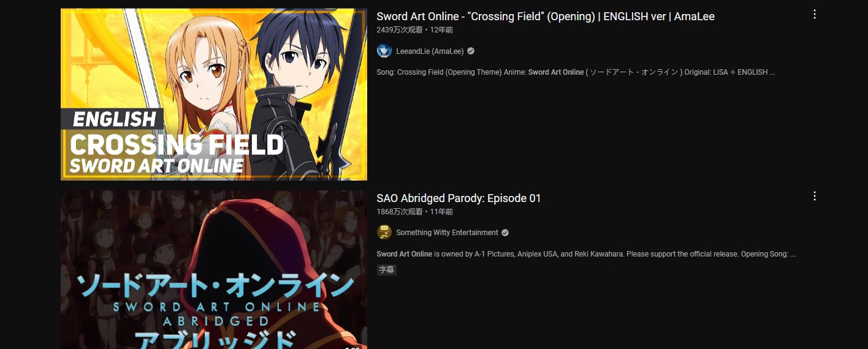Open 'Sword Art Online - Crossing Field' title link

(x=546, y=17)
